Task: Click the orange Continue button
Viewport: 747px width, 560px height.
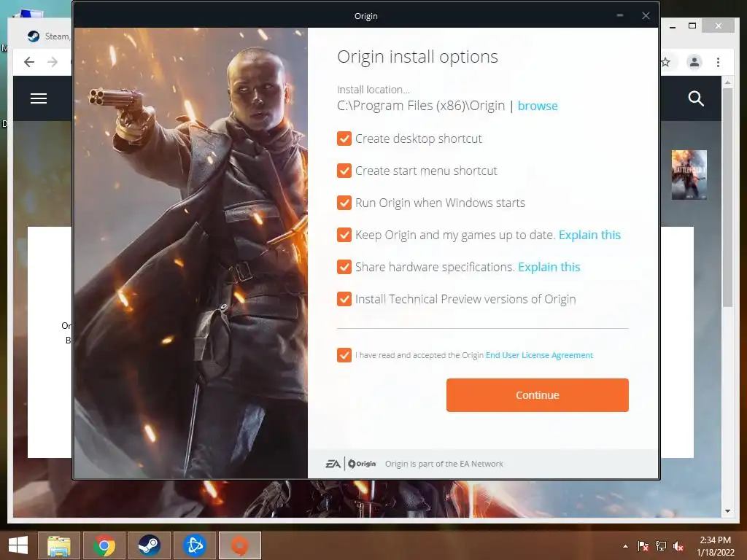Action: coord(538,394)
